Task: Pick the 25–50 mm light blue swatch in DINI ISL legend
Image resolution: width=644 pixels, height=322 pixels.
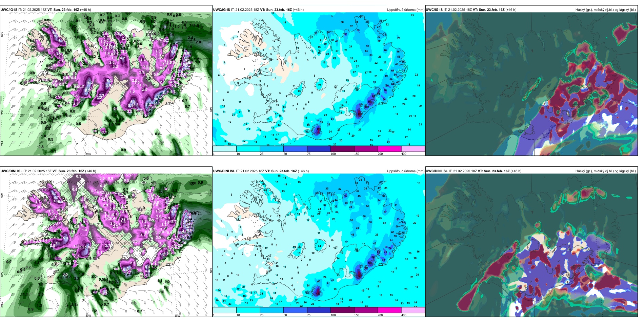Action: click(272, 310)
